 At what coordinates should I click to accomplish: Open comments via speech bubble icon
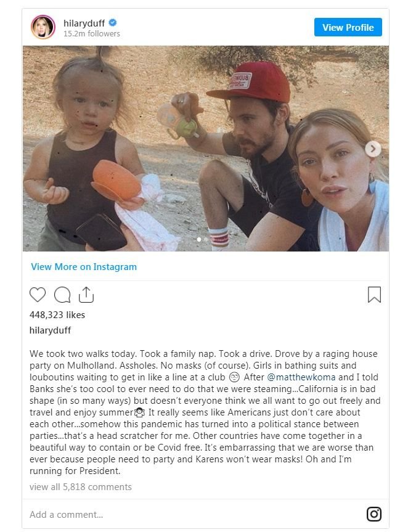pos(62,295)
